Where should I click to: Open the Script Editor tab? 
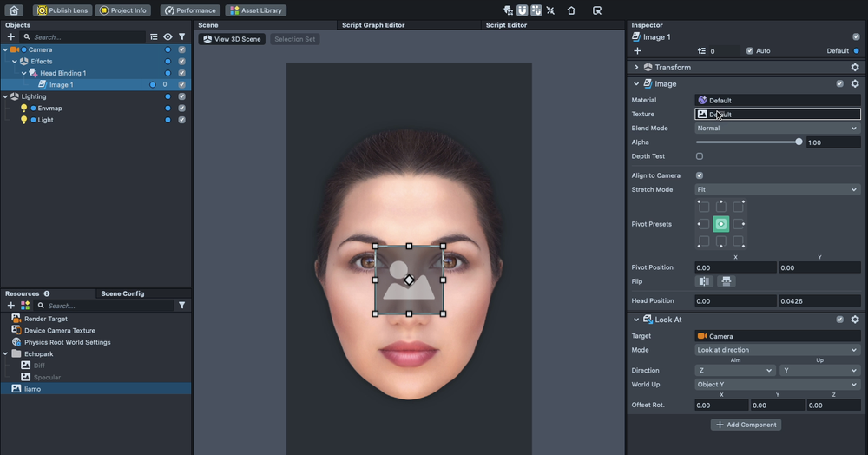[506, 25]
